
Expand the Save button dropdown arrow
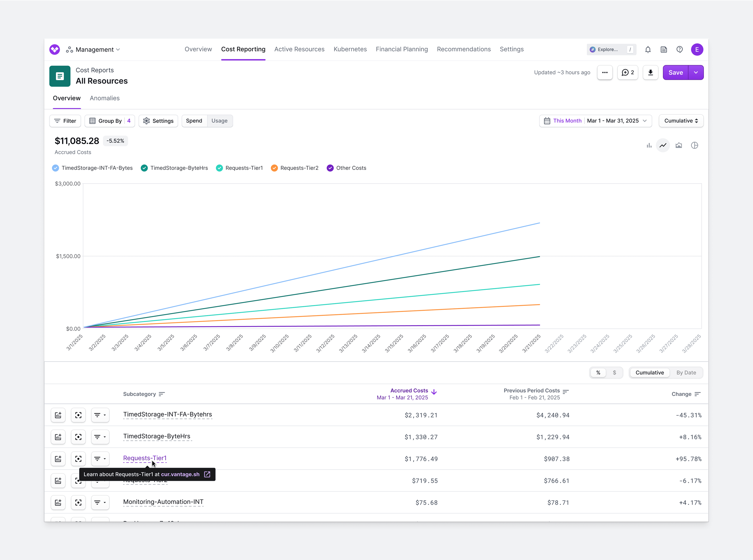(x=696, y=73)
